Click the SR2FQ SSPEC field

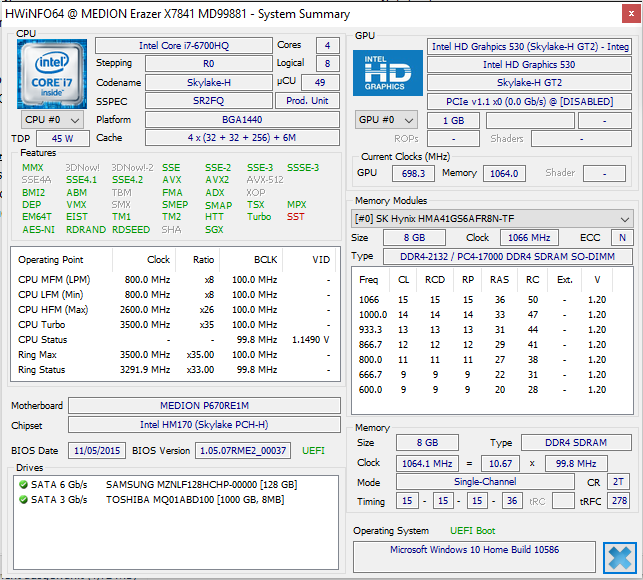tap(209, 100)
